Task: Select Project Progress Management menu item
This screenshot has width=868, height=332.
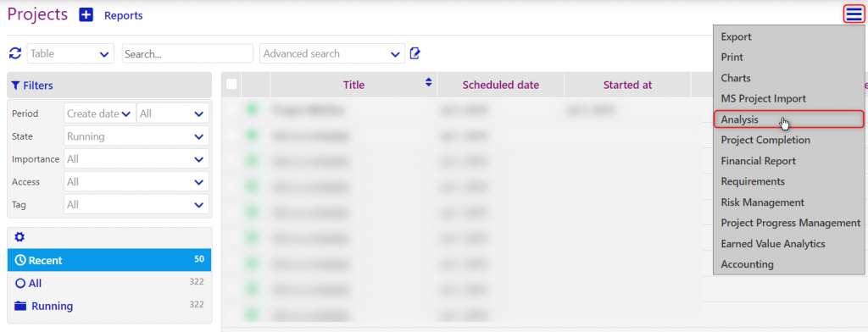Action: (788, 223)
